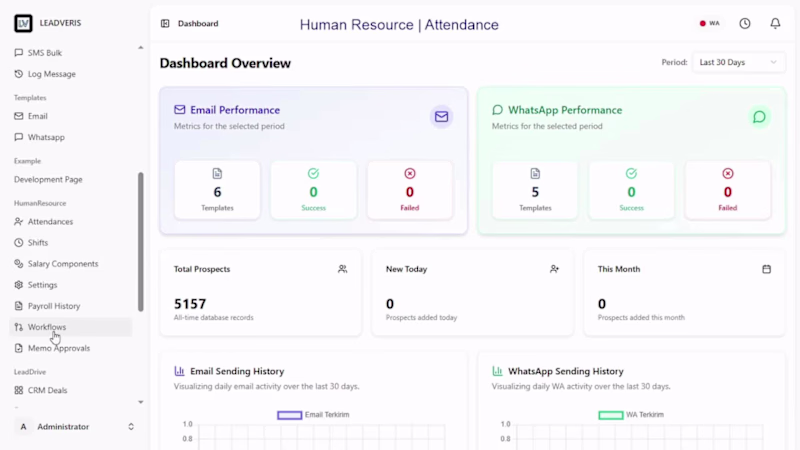Click the Administrator avatar letter A
Viewport: 800px width, 450px height.
(23, 427)
